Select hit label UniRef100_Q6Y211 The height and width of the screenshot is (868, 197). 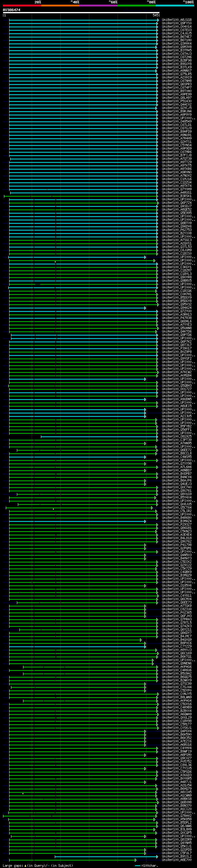tap(177, 629)
